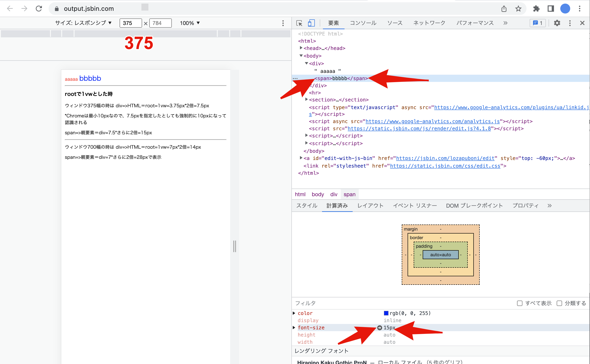This screenshot has width=590, height=364.
Task: Expand the edit-with-js-bin anchor node
Action: pyautogui.click(x=301, y=158)
